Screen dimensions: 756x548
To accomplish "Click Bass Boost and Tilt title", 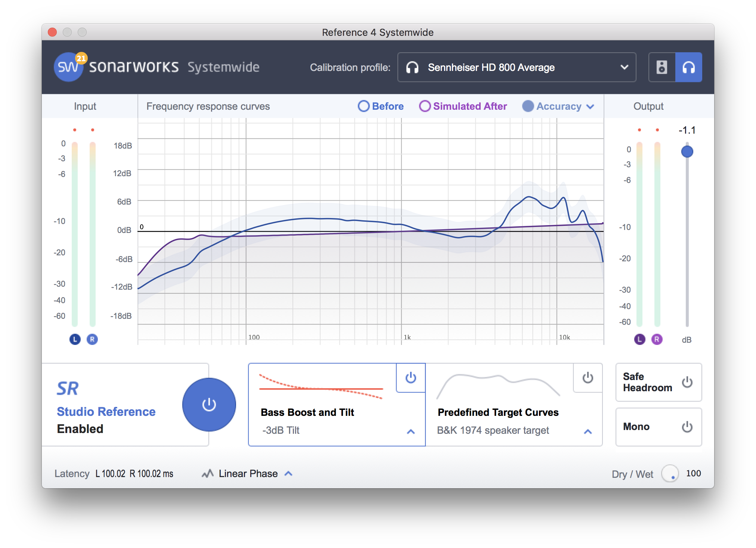I will click(307, 412).
